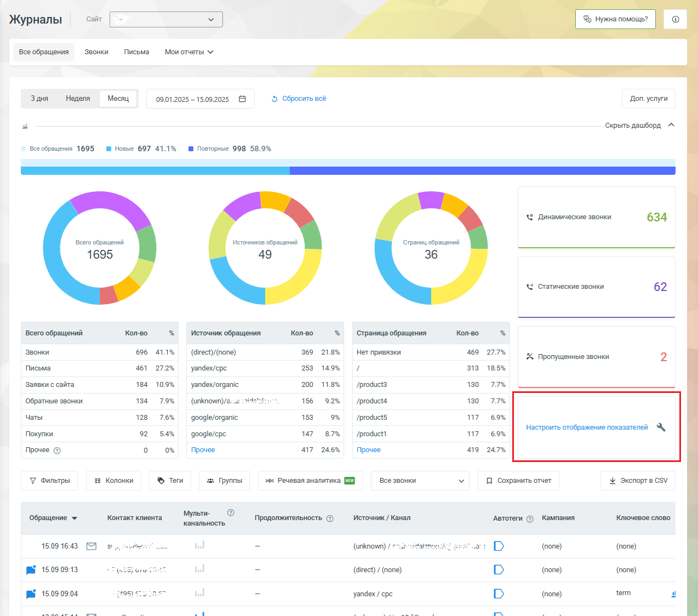
Task: Click the Динамические звонки 634 card
Action: (x=596, y=217)
